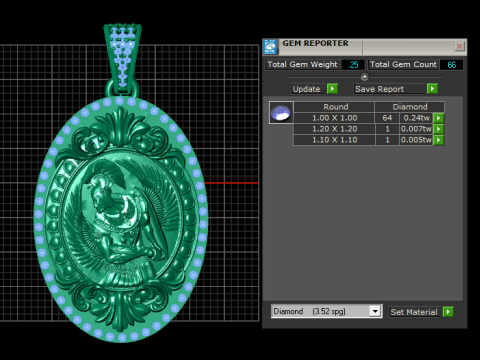Click the Gem Reporter logo icon

click(x=270, y=47)
